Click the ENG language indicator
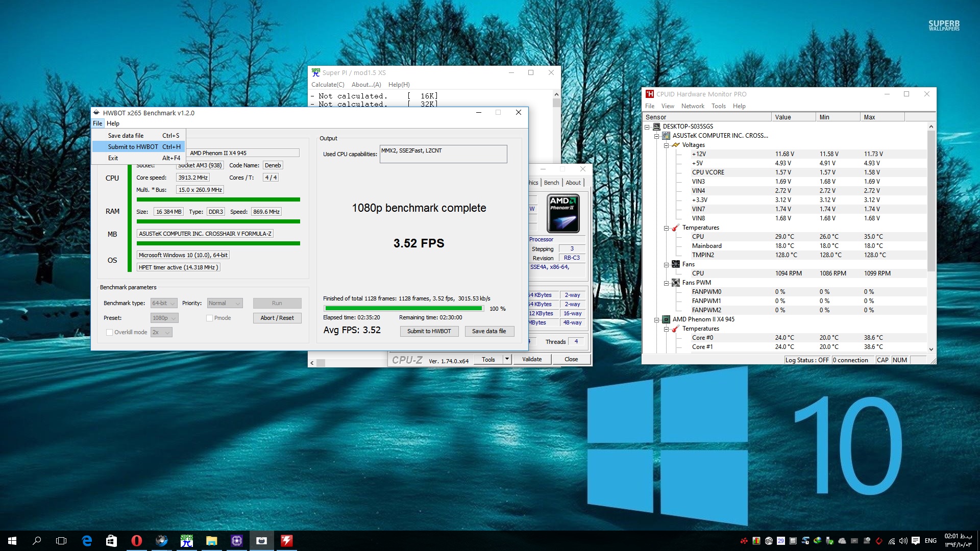Screen dimensions: 980x551 (930, 541)
